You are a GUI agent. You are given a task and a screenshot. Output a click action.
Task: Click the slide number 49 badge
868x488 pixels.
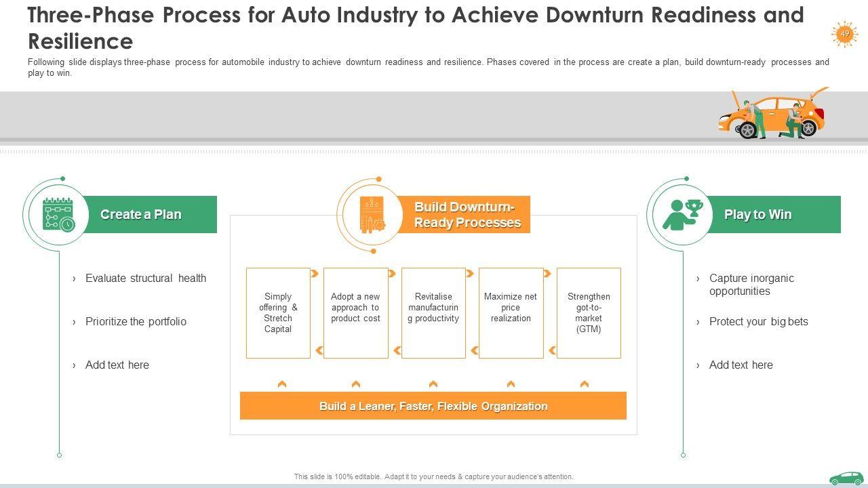click(x=844, y=34)
